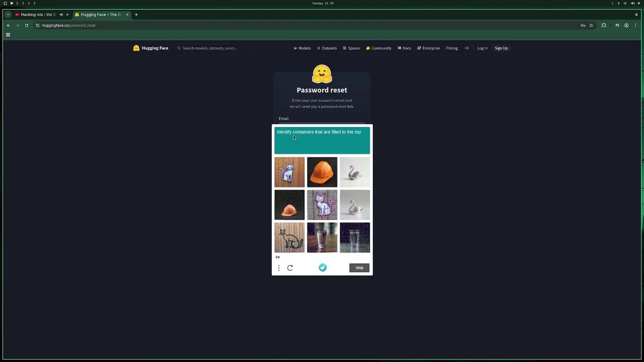
Task: Select the outlined black cat drawing image
Action: point(289,237)
